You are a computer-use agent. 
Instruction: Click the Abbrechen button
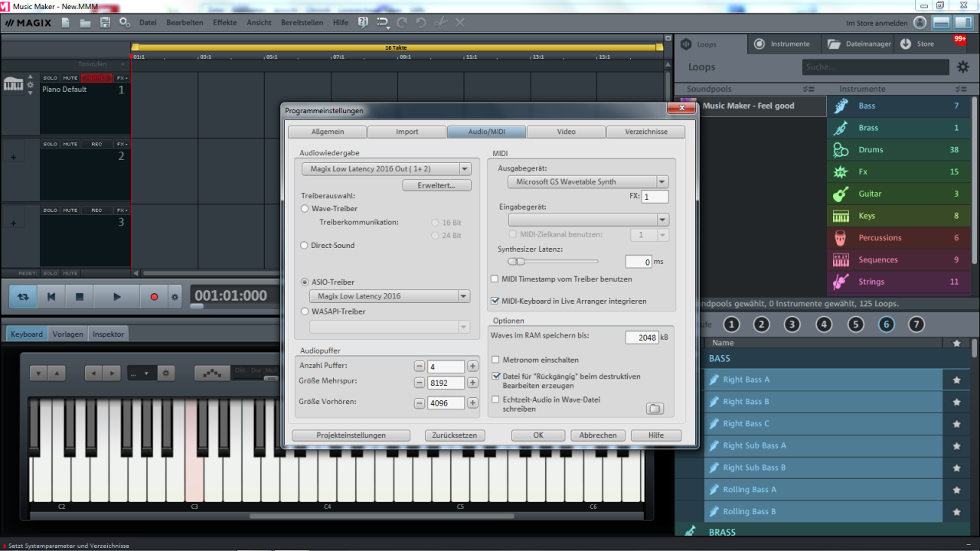click(x=598, y=435)
